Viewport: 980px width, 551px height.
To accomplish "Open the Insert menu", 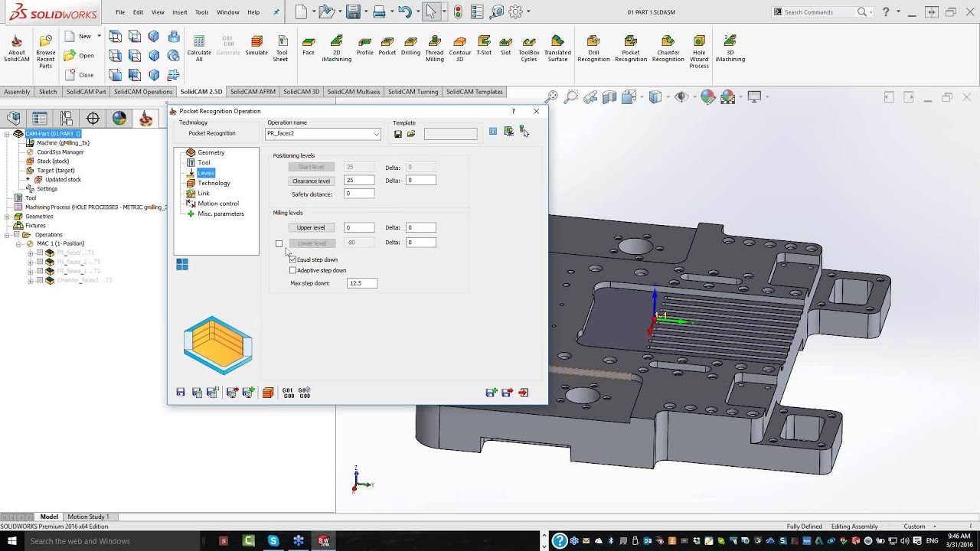I will pyautogui.click(x=180, y=12).
